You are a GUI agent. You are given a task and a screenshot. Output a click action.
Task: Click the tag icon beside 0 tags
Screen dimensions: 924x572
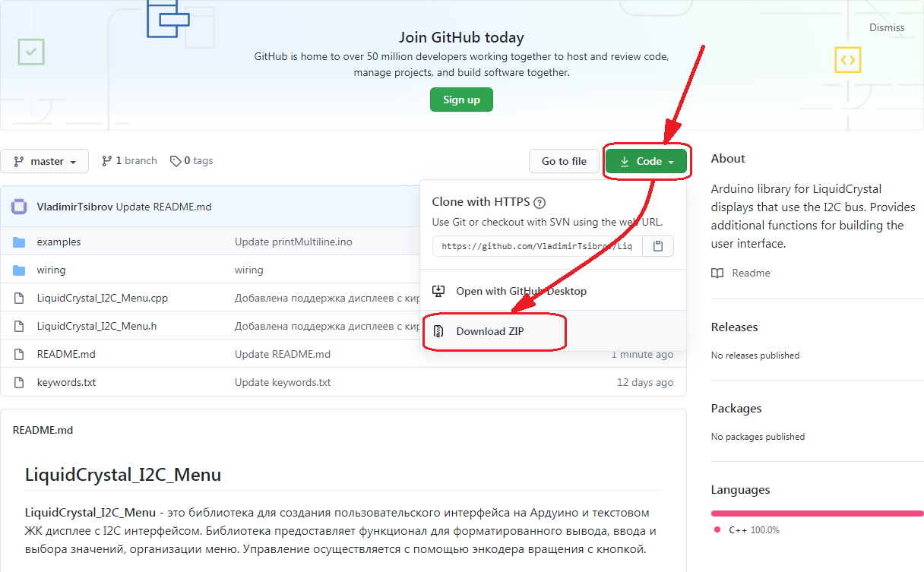[176, 161]
